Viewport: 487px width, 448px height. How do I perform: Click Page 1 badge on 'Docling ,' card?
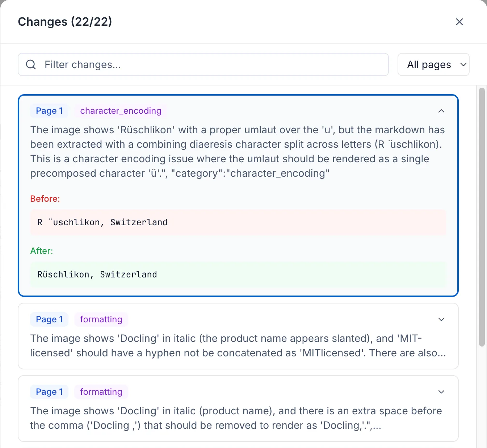tap(49, 392)
